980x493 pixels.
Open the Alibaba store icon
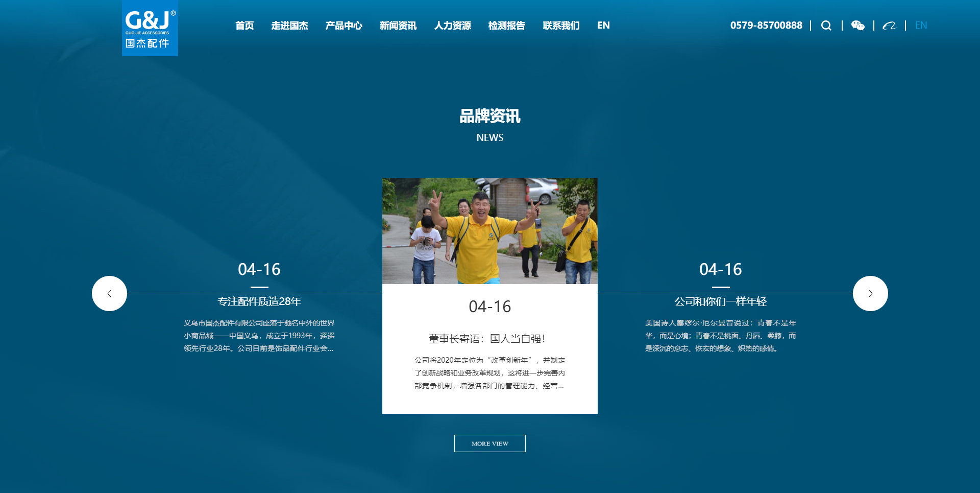pos(889,26)
